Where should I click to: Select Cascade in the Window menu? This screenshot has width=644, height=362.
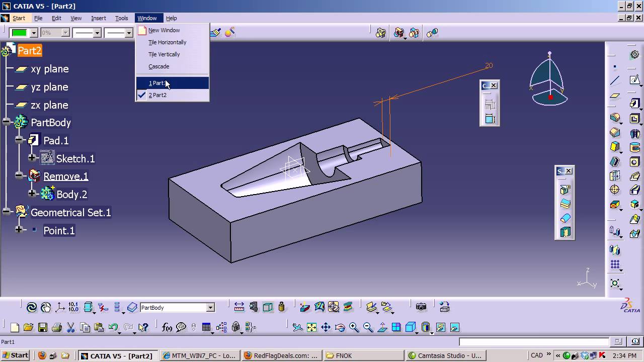[158, 66]
